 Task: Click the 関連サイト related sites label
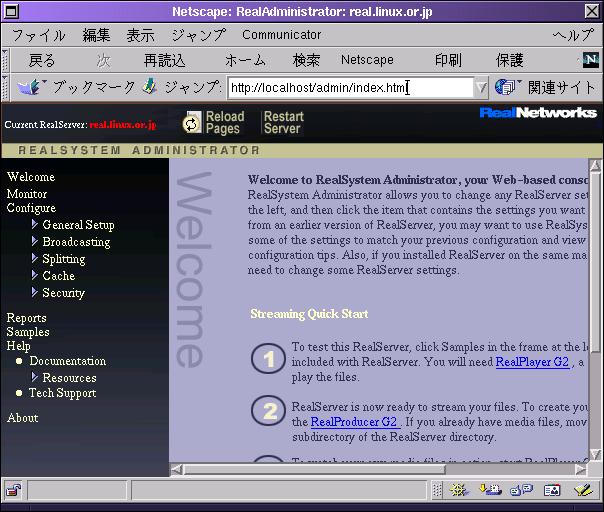coord(561,87)
